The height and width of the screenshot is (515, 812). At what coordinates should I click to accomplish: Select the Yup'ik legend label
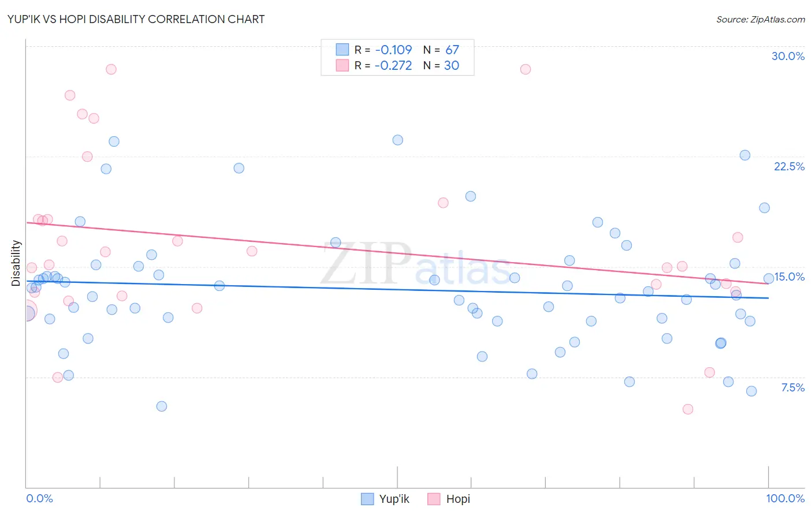394,499
